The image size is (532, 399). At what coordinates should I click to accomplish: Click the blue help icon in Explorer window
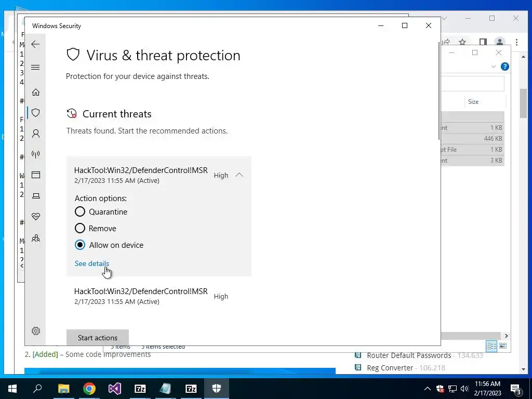tap(505, 66)
